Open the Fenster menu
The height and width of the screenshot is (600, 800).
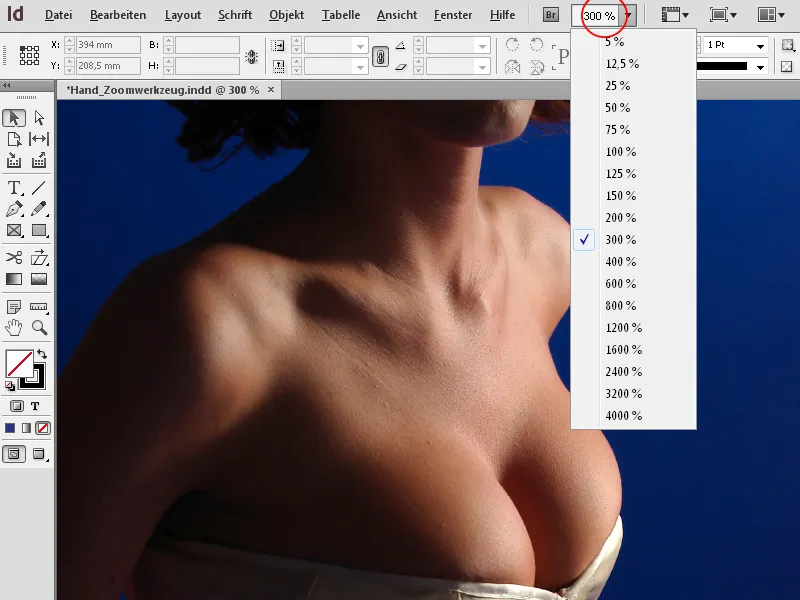[453, 15]
